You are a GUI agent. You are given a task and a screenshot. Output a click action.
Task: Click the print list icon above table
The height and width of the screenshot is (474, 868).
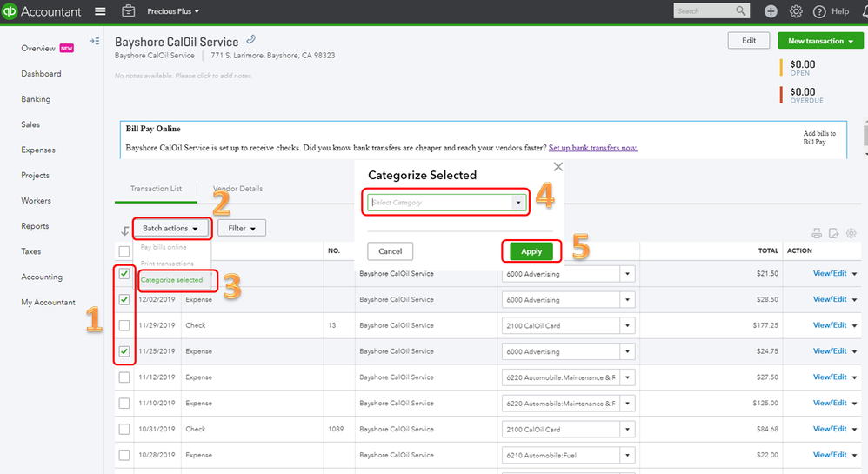[x=817, y=233]
